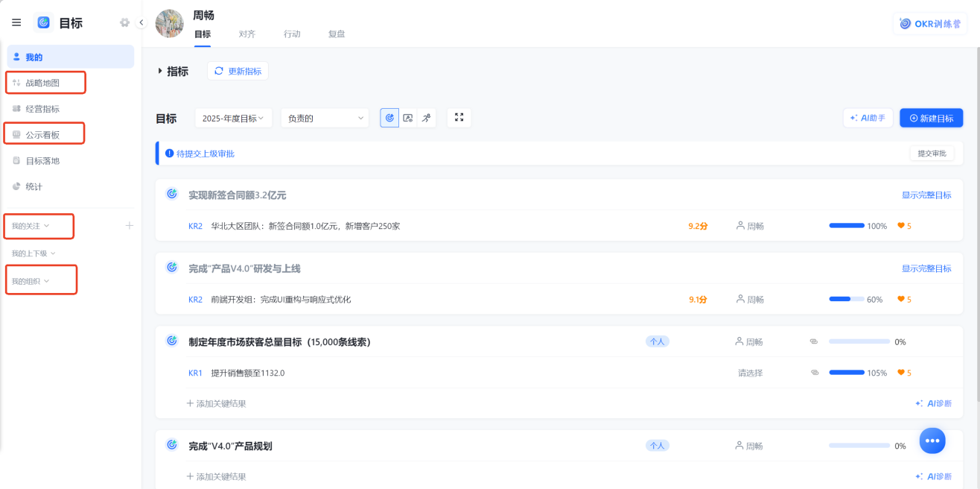Click the 周畅 profile avatar
This screenshot has height=489, width=980.
[169, 23]
